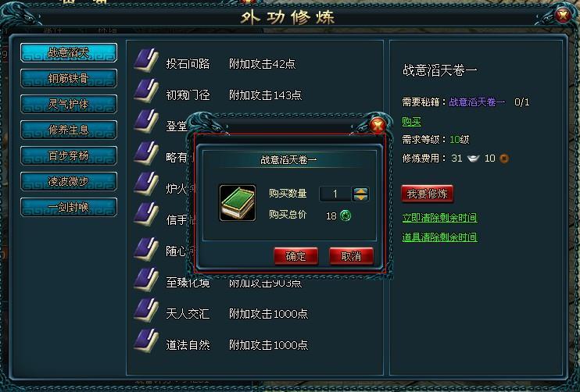This screenshot has width=580, height=392.
Task: Adjust the 购买数量 stepper arrows
Action: [360, 194]
